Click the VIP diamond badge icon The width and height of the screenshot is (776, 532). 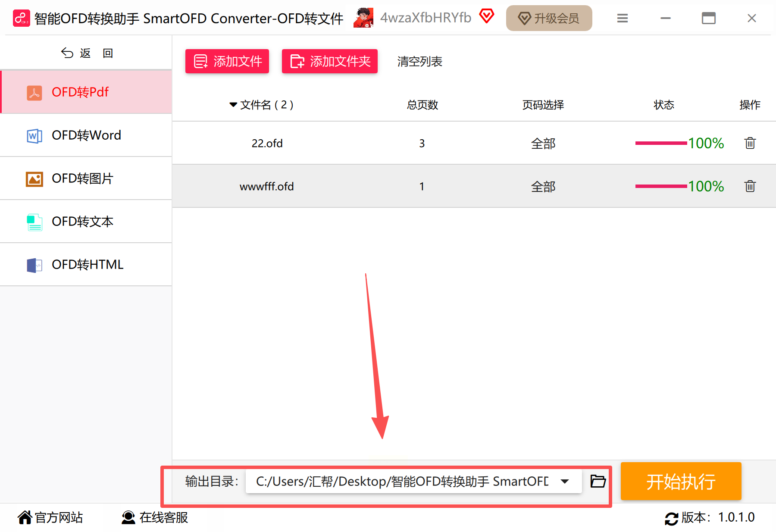(x=487, y=16)
